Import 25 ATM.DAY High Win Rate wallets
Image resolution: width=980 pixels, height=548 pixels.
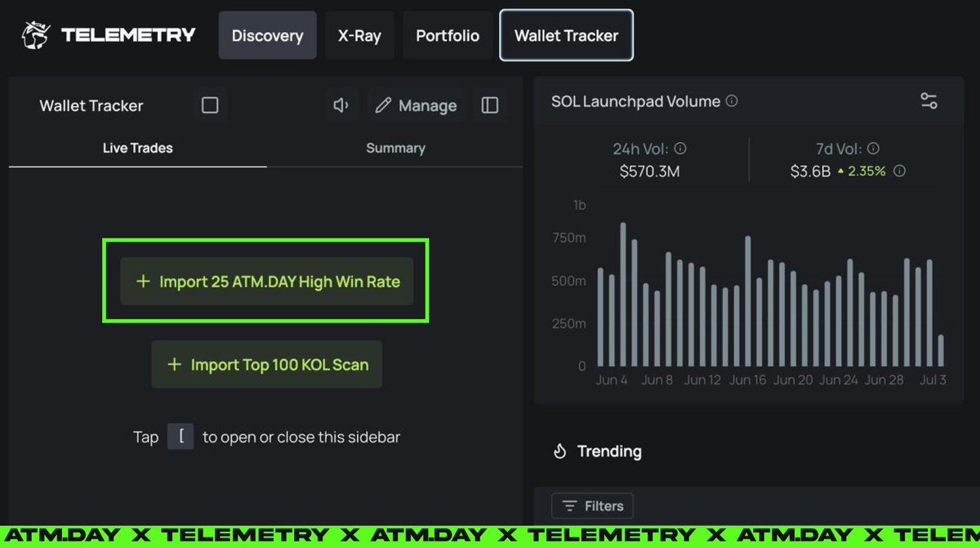pyautogui.click(x=267, y=282)
